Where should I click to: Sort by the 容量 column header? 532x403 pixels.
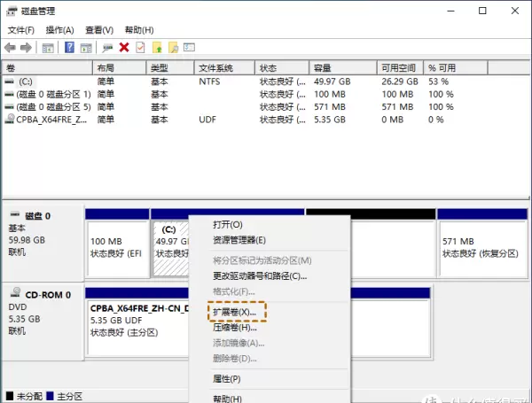click(x=323, y=68)
